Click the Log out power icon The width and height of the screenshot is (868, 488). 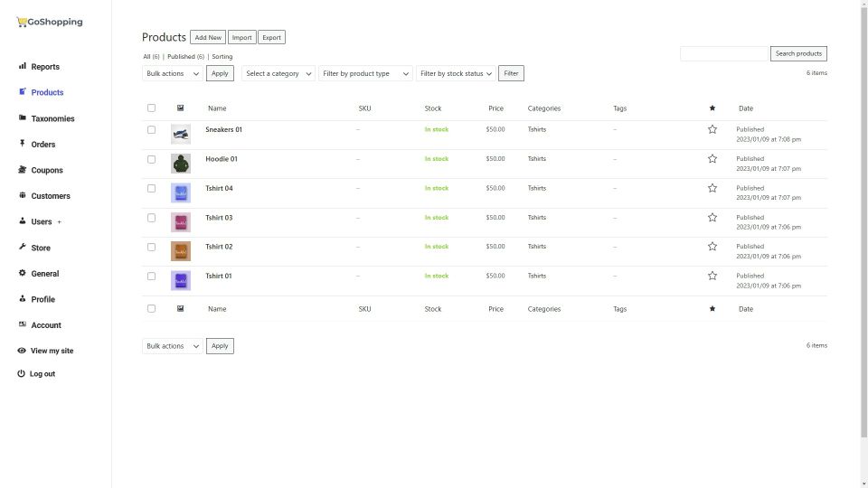pos(22,374)
